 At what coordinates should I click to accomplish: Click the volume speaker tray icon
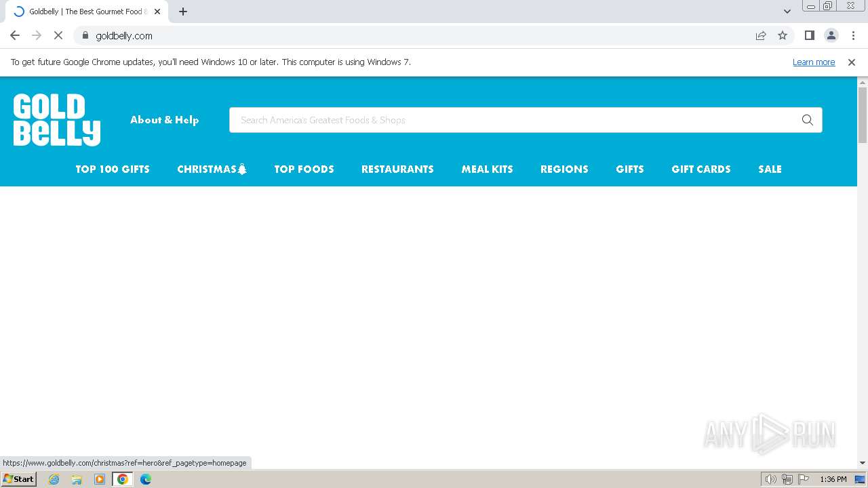(x=771, y=479)
